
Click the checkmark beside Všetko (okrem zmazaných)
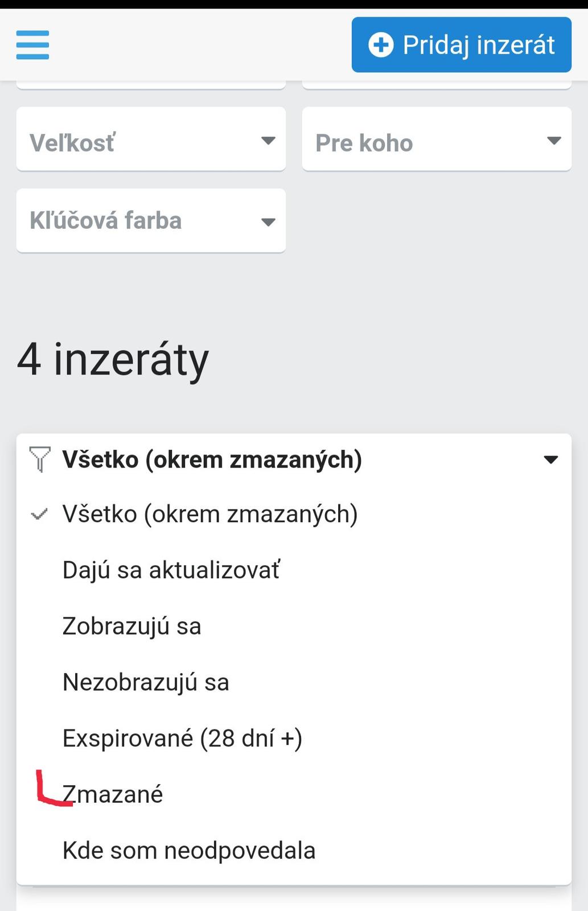coord(39,515)
